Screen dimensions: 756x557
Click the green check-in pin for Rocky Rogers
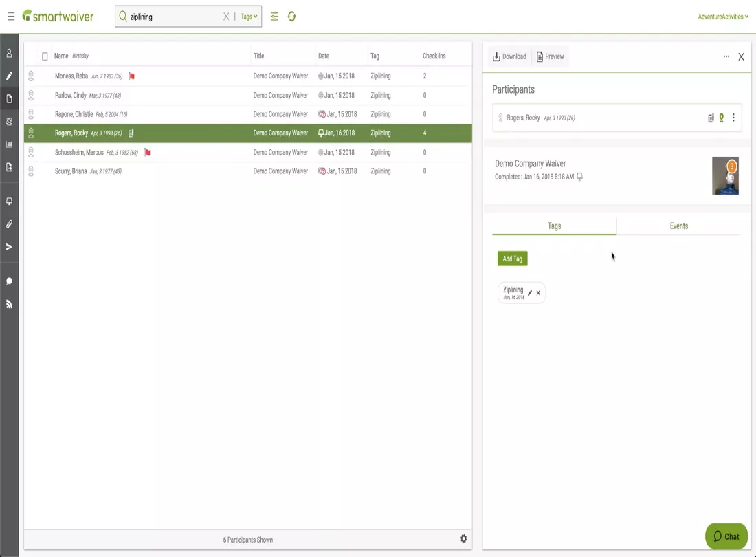point(722,118)
